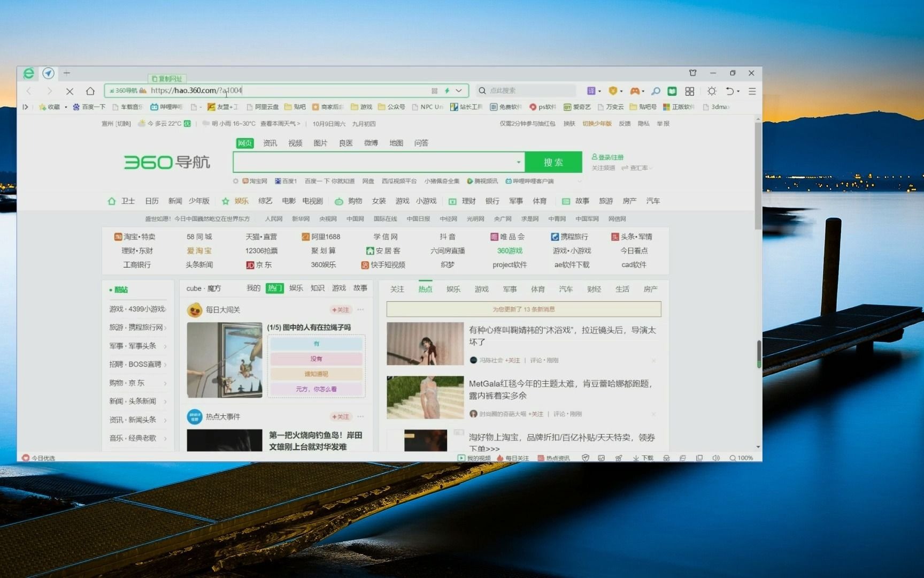
Task: Select the 图片 search tab
Action: pos(320,143)
